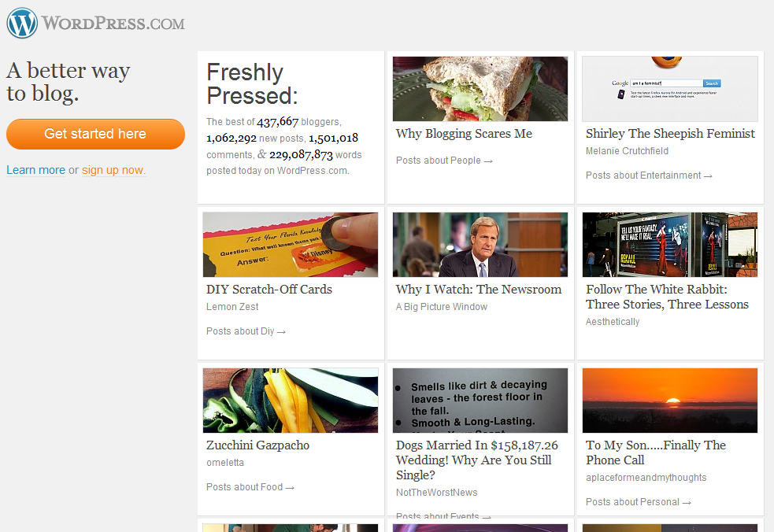Open the Zucchini Gazpacho vegetable thumbnail
Image resolution: width=774 pixels, height=532 pixels.
[291, 401]
